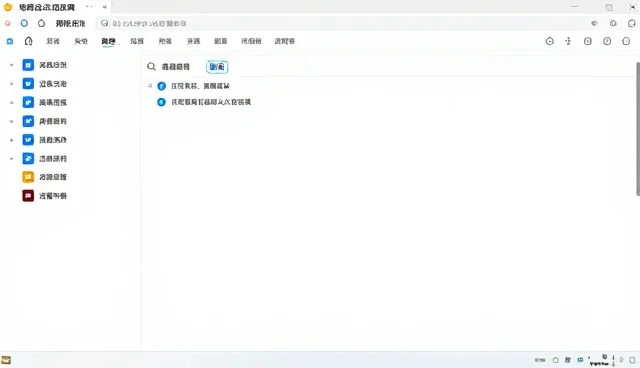
Task: Click the green outlined tray icon in the taskbar
Action: click(556, 360)
